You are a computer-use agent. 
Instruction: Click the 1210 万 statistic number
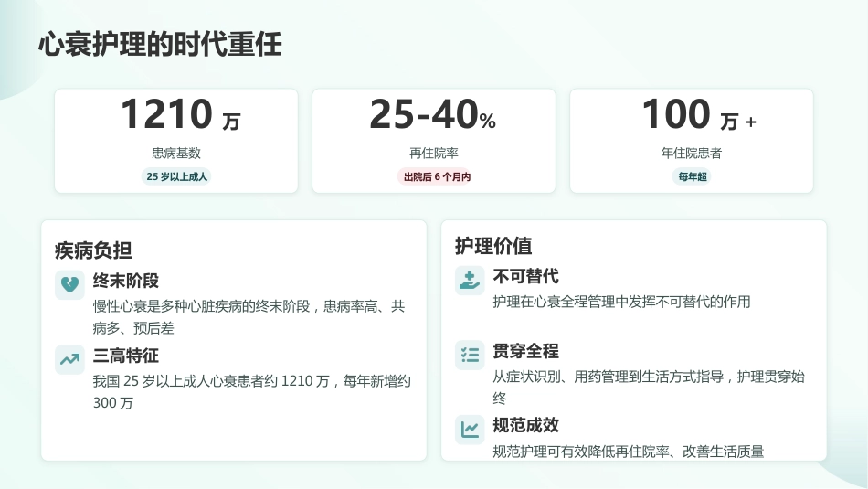pyautogui.click(x=181, y=114)
